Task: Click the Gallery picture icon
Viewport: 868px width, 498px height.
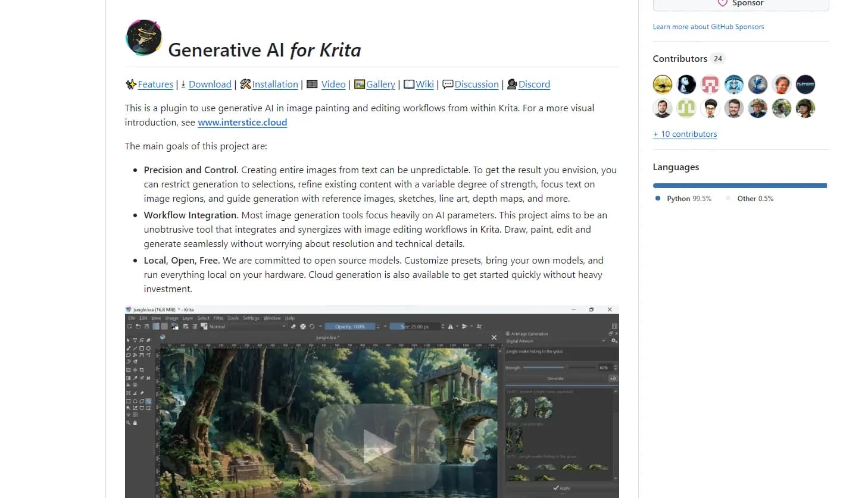Action: (359, 84)
